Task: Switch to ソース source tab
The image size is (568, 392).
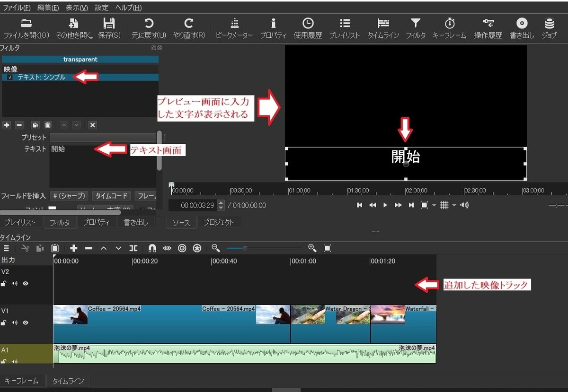Action: (x=181, y=222)
